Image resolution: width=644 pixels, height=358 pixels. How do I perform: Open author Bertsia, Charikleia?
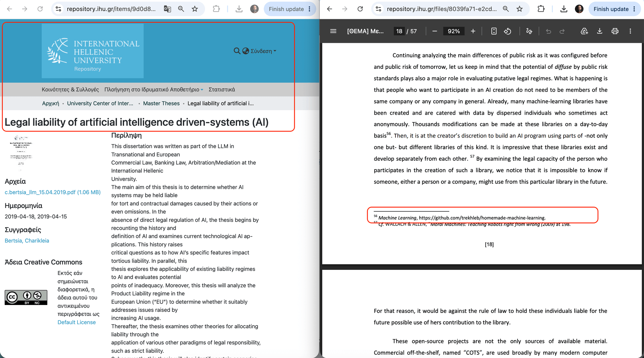coord(27,241)
